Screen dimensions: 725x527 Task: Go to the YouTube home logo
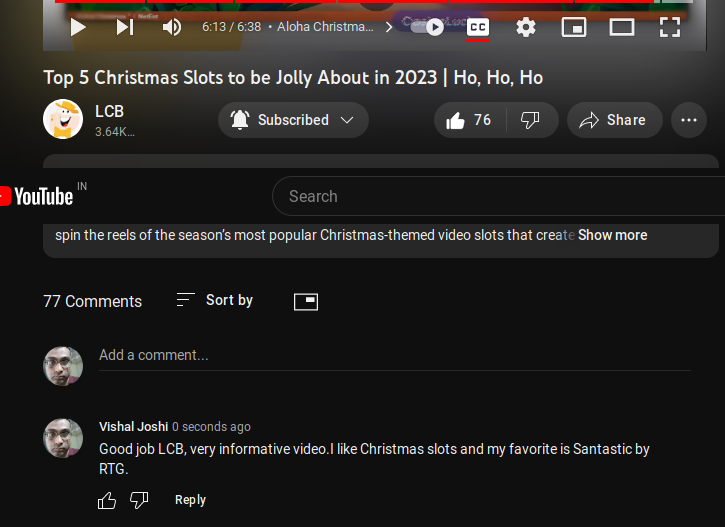[39, 196]
